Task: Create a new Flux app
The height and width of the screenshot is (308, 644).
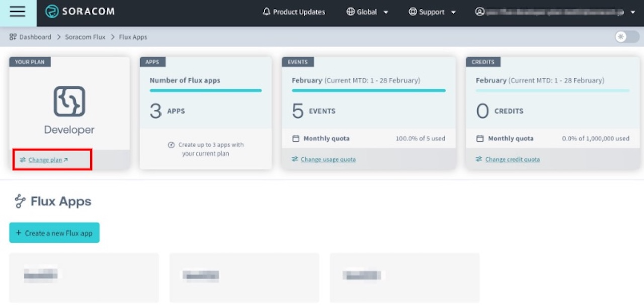Action: click(x=54, y=233)
